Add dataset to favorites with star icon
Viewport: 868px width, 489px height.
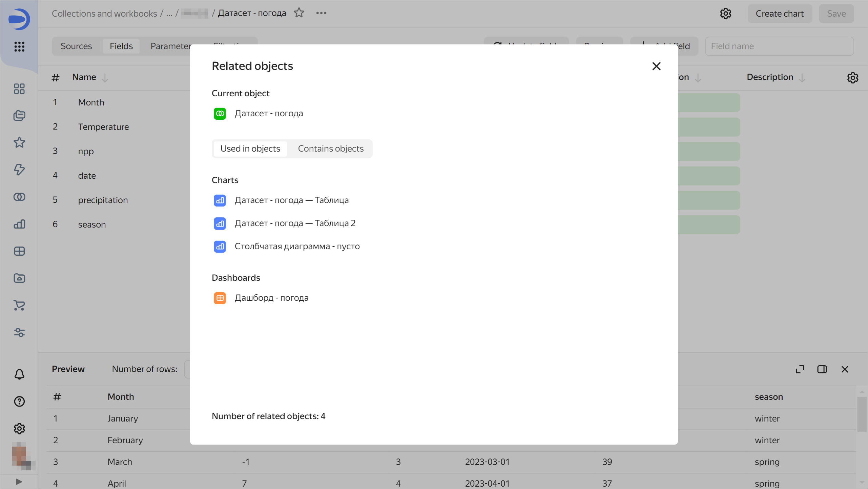click(x=299, y=13)
